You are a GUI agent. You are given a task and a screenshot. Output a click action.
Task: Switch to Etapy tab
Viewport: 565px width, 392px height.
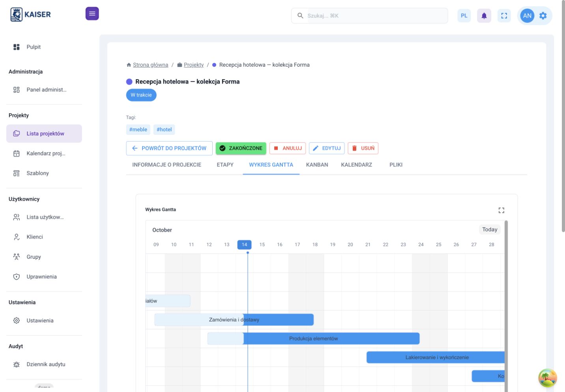point(225,165)
